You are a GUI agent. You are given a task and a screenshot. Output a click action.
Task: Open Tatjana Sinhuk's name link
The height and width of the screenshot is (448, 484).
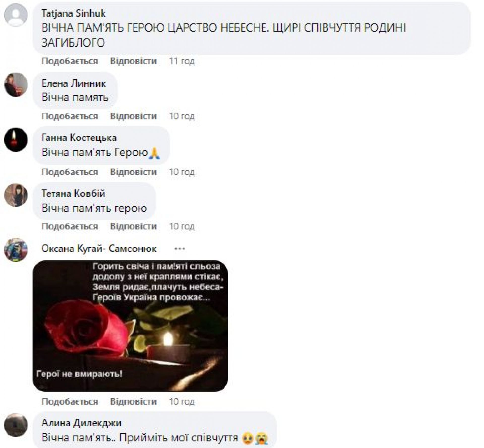tap(73, 13)
